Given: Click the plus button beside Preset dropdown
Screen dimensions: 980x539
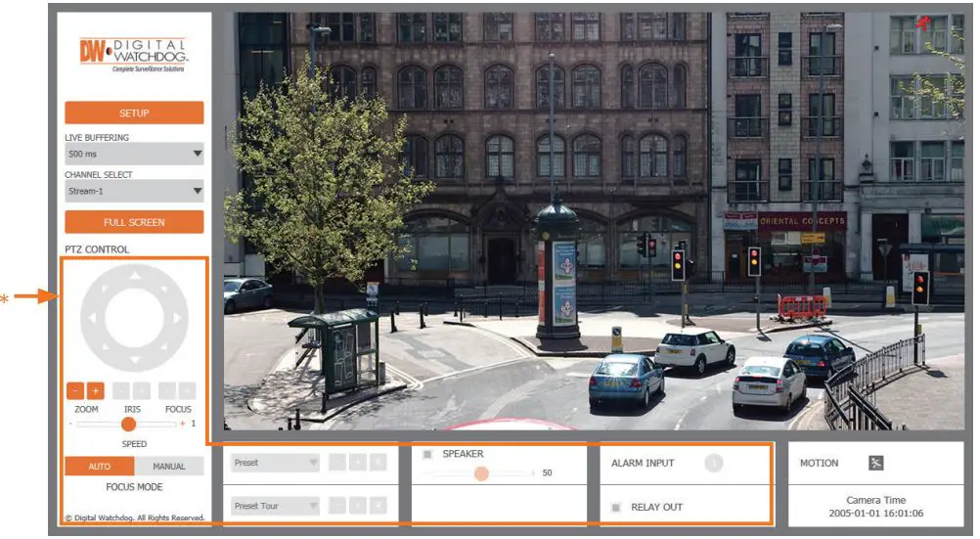Looking at the screenshot, I should click(x=358, y=463).
